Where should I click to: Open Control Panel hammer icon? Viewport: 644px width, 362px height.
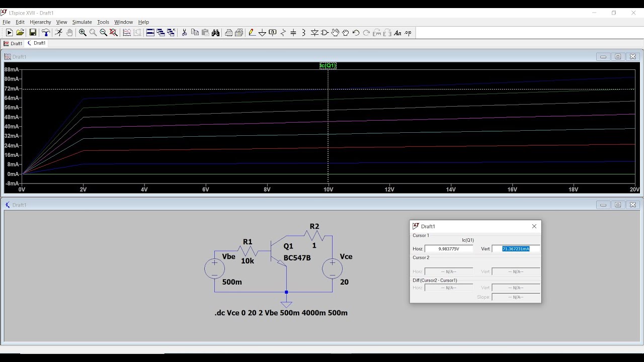tap(46, 33)
